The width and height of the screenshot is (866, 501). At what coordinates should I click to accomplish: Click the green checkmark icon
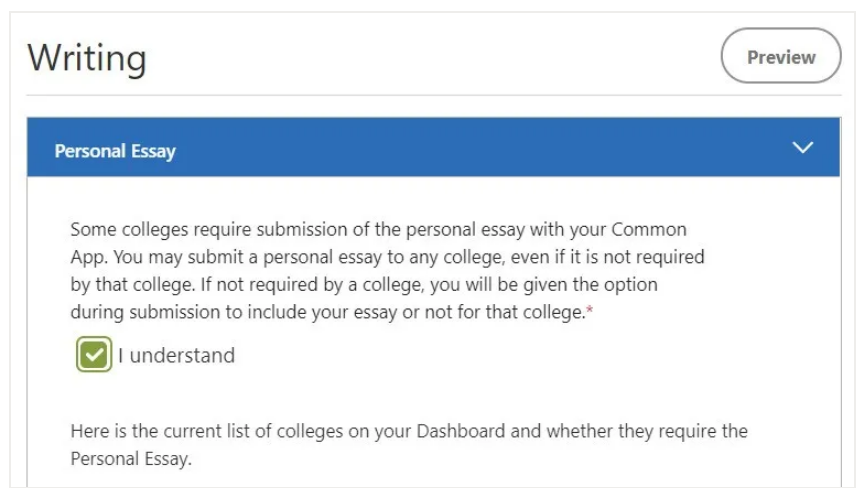94,354
